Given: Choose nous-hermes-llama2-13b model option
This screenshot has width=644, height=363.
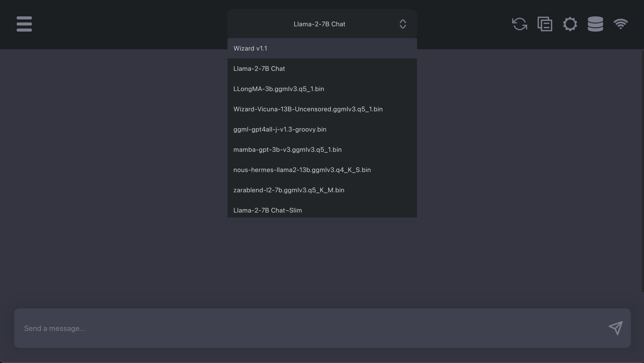Looking at the screenshot, I should [322, 170].
